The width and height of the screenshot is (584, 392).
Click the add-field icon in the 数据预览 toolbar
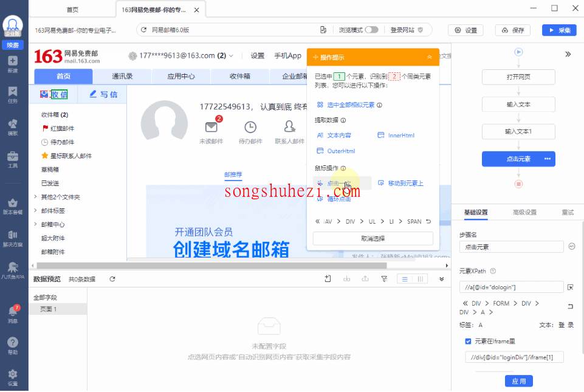tap(328, 279)
